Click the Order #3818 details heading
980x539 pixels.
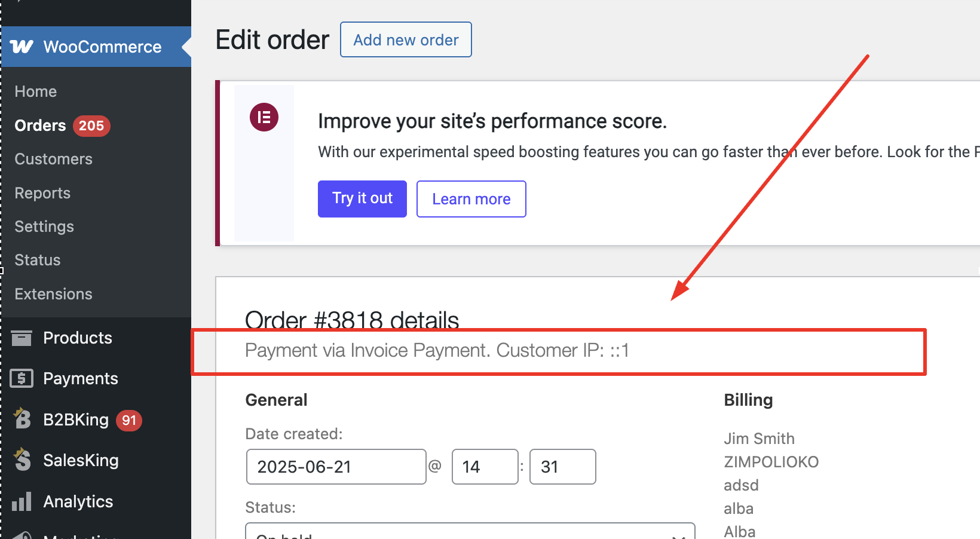352,320
